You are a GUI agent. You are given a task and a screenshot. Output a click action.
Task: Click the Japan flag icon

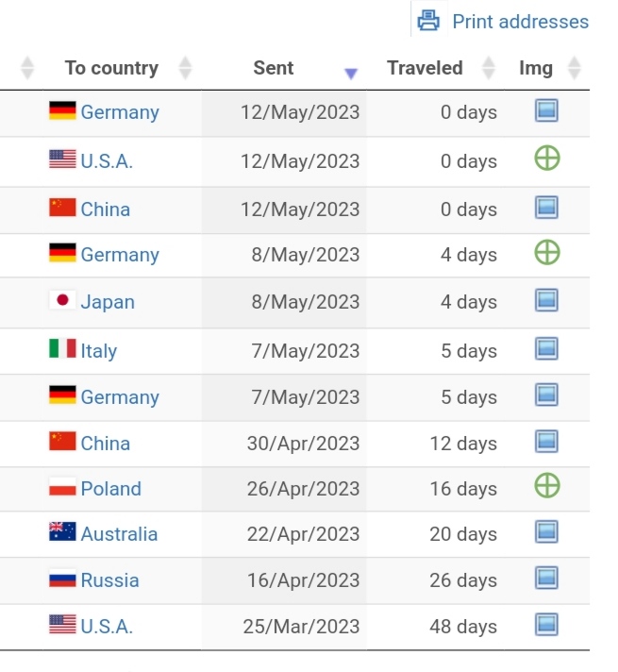pyautogui.click(x=62, y=300)
